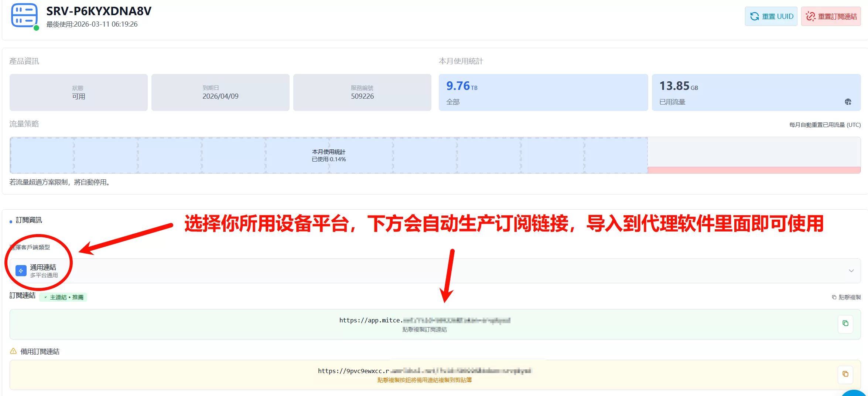Copy the main subscription link via green icon
The height and width of the screenshot is (396, 868).
coord(845,324)
